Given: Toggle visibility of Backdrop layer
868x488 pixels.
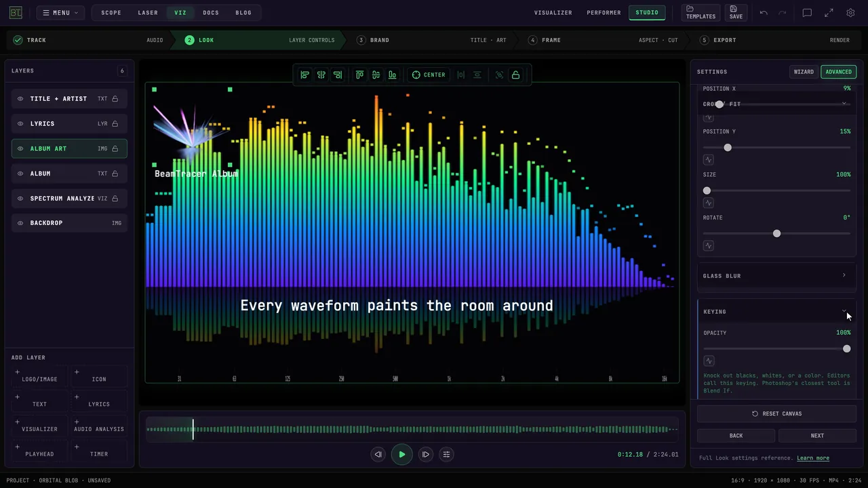Looking at the screenshot, I should (20, 223).
